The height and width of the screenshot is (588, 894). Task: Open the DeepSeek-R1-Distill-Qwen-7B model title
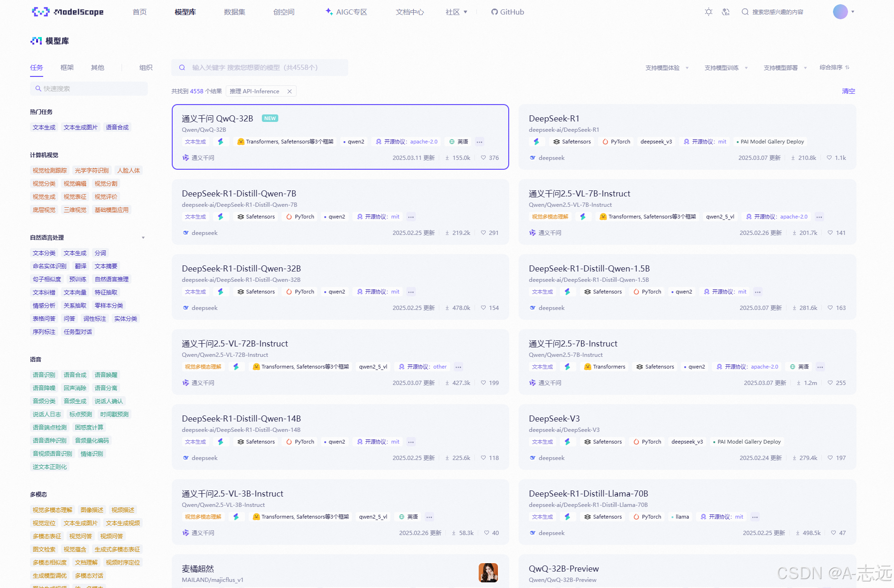coord(239,194)
